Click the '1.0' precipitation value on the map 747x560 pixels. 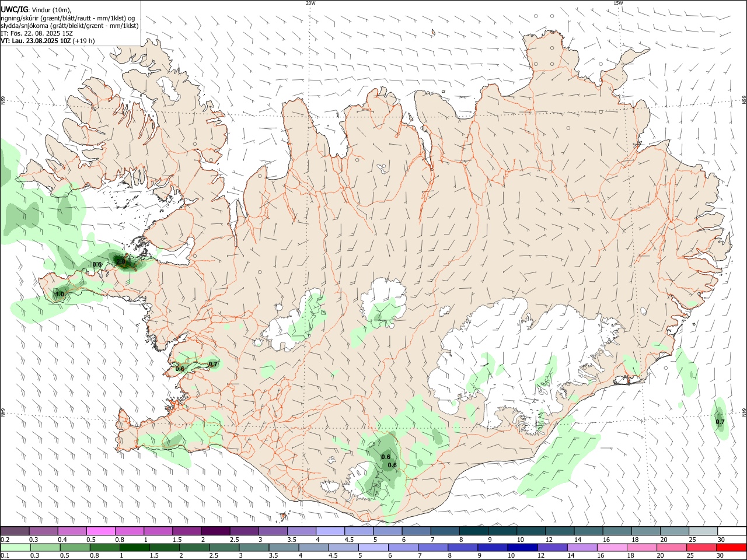[60, 295]
